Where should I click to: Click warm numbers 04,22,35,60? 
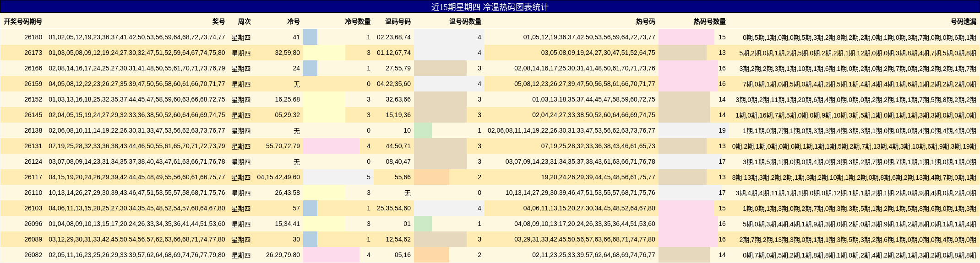pos(394,84)
